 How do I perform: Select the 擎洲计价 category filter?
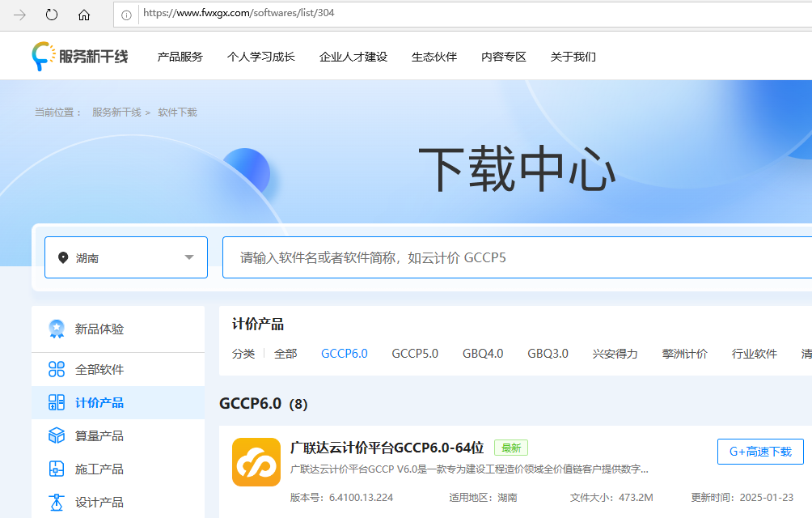click(684, 354)
